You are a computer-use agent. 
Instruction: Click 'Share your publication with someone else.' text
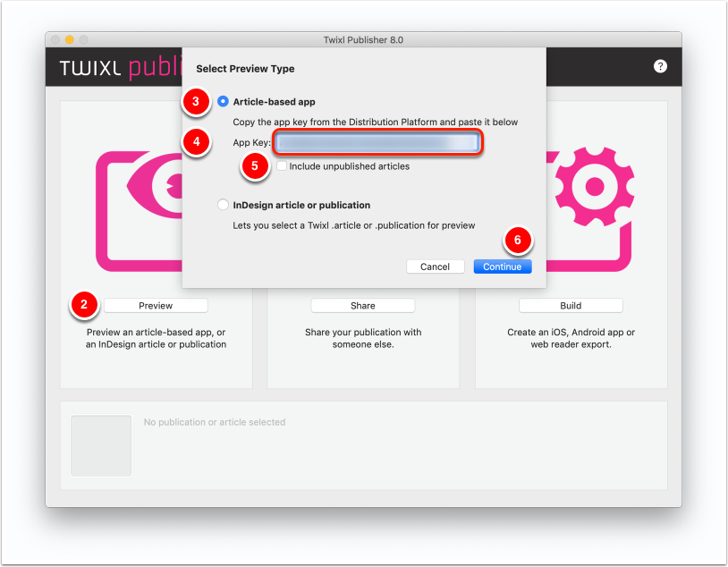(363, 338)
